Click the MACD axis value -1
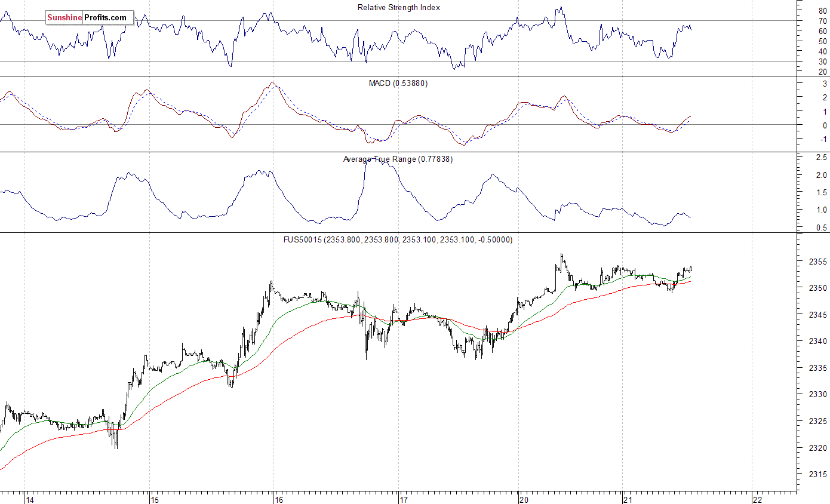Image resolution: width=830 pixels, height=504 pixels. point(823,140)
